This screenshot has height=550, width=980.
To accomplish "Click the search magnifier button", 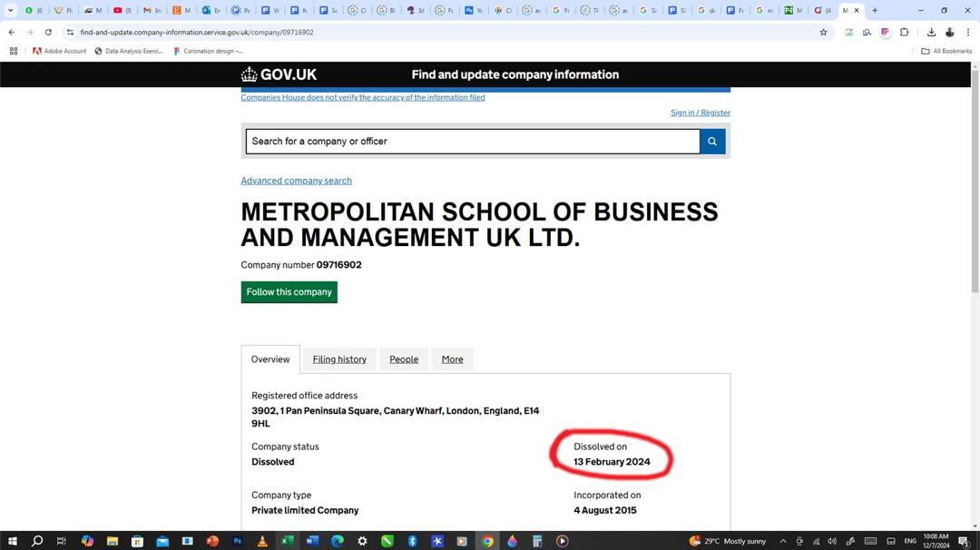I will click(x=712, y=142).
